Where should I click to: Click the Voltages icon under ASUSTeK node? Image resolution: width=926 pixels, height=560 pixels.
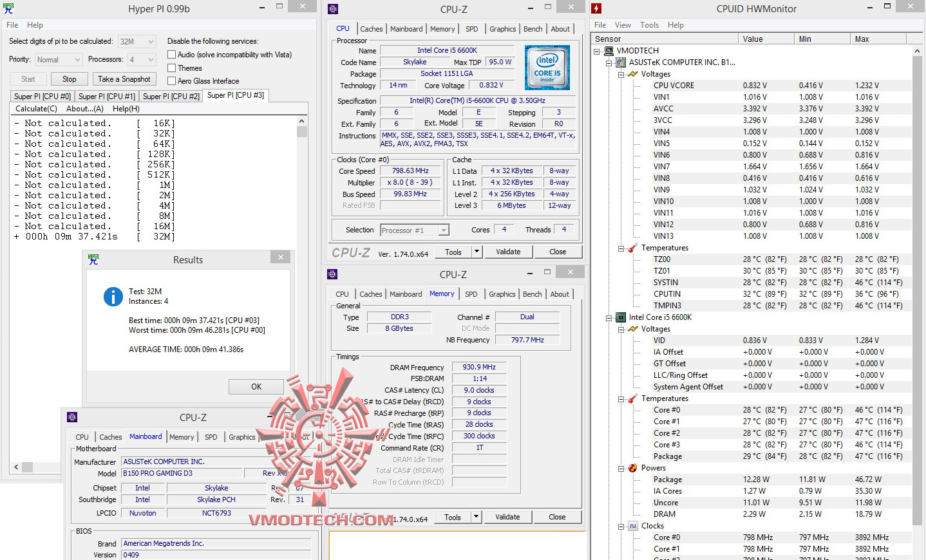click(x=633, y=74)
